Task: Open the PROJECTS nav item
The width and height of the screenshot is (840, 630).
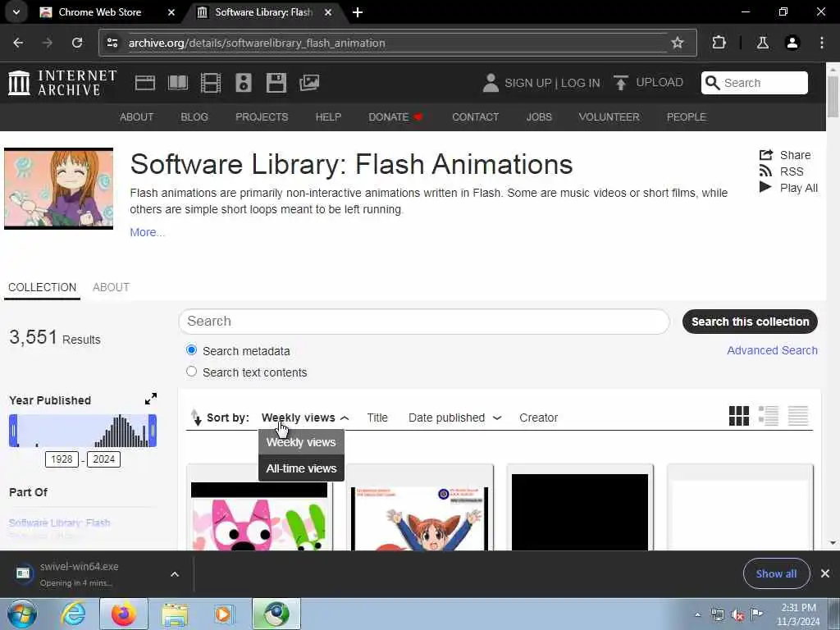Action: tap(262, 116)
